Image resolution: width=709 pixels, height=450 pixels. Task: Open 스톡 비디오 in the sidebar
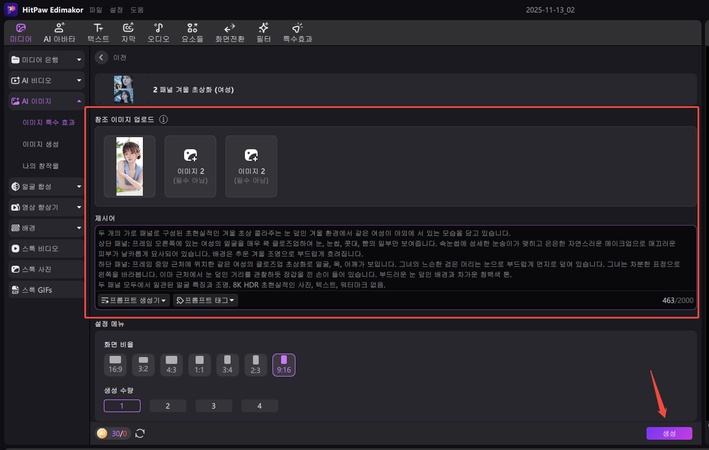coord(47,249)
